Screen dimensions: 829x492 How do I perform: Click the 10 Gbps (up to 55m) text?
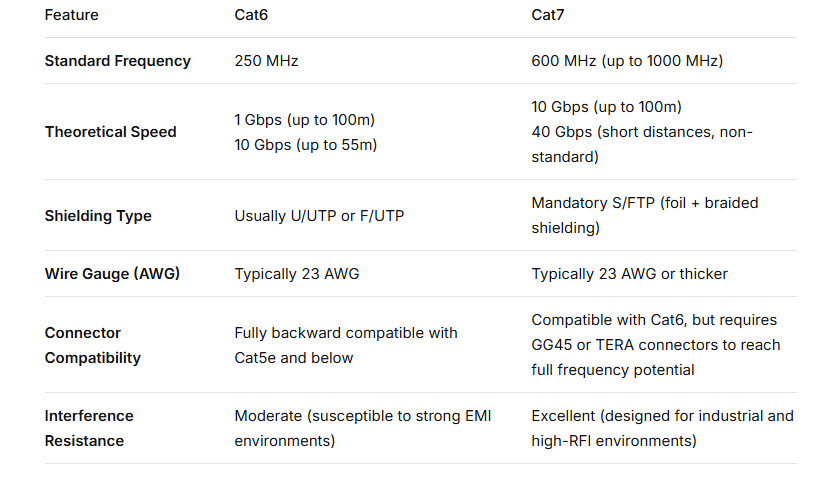[x=306, y=145]
